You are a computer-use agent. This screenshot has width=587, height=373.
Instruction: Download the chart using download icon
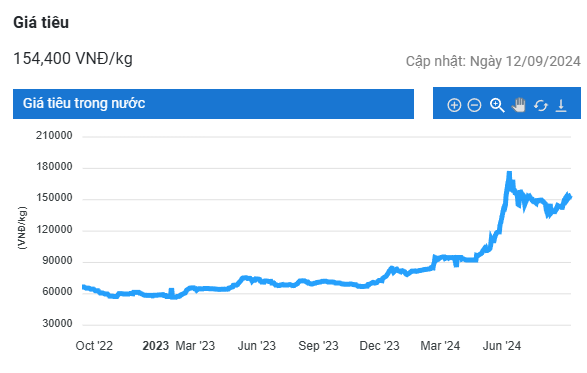(x=561, y=106)
